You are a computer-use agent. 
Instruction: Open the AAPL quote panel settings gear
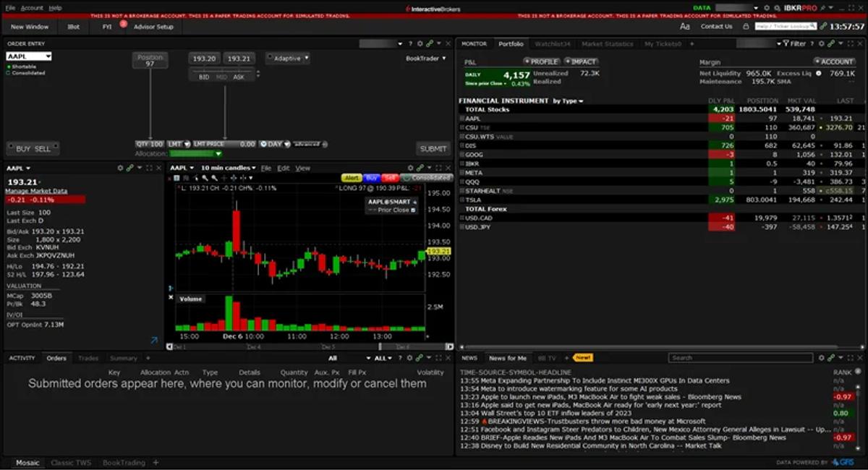121,168
